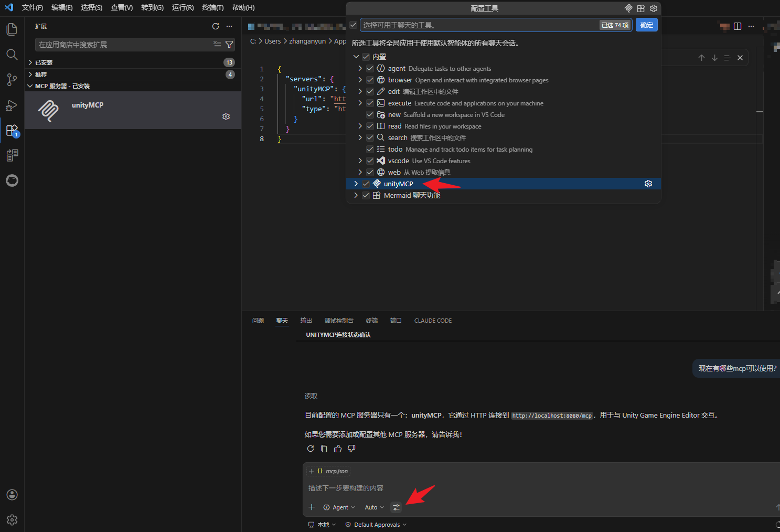Toggle the select-all tools checkbox
The image size is (780, 532).
[354, 25]
